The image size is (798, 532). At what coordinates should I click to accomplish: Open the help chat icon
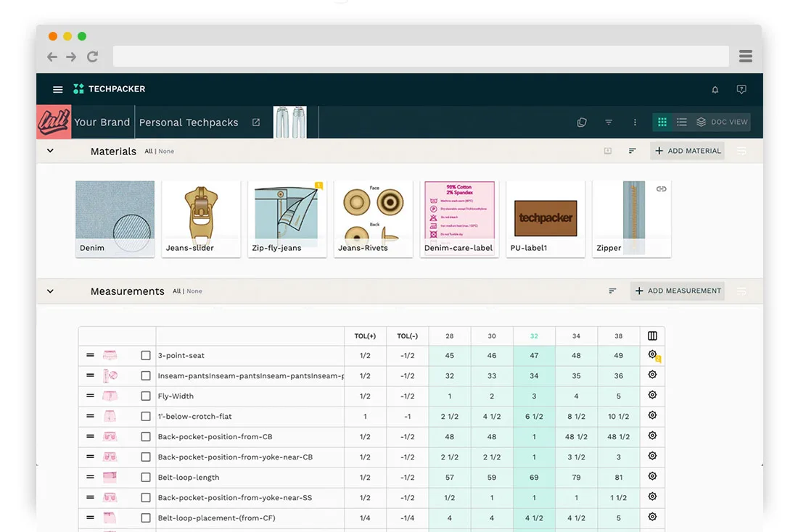741,90
